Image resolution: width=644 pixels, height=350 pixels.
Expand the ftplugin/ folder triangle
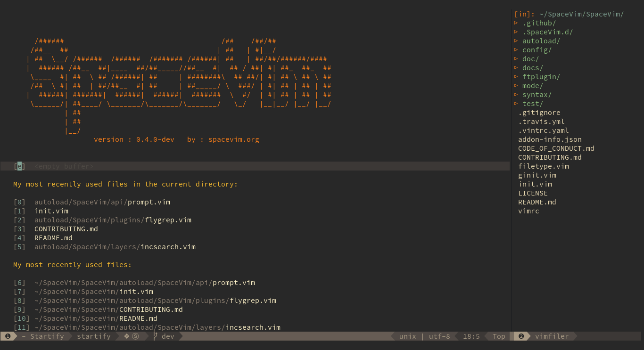coord(516,77)
